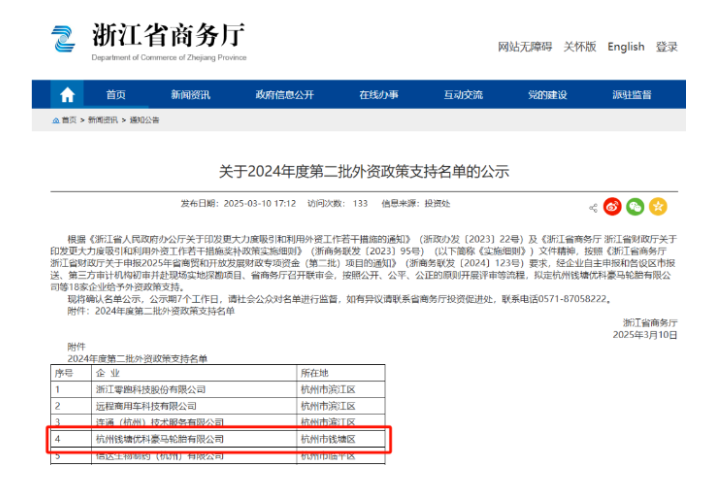
Task: Open the 首页 navigation tab
Action: coord(116,95)
